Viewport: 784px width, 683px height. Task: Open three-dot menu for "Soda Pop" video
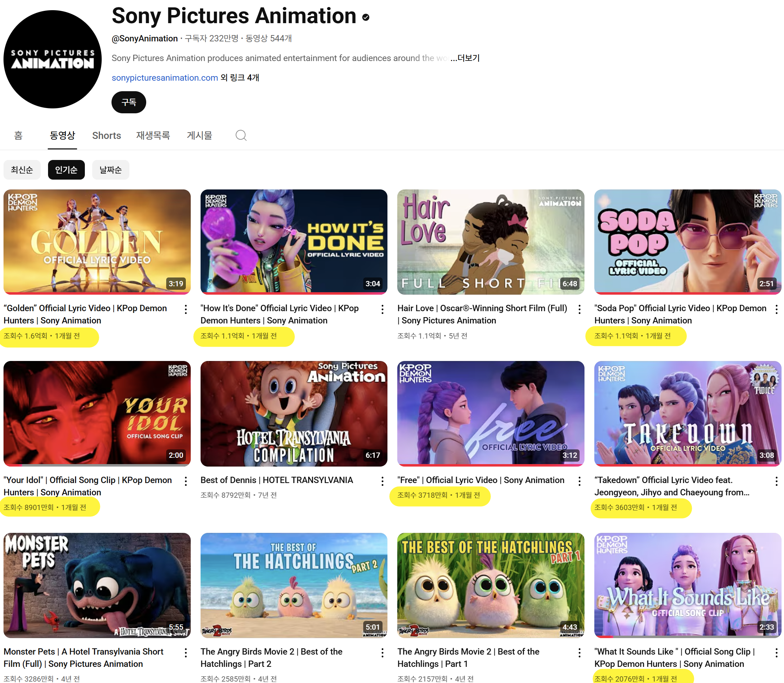pyautogui.click(x=776, y=309)
